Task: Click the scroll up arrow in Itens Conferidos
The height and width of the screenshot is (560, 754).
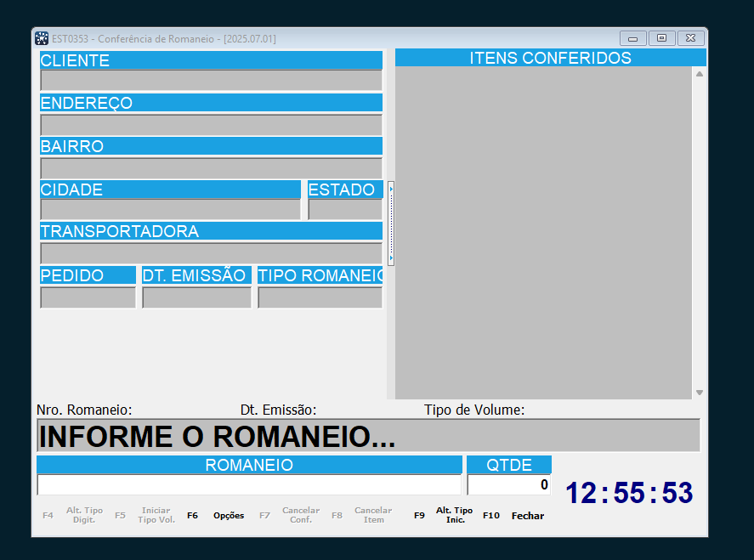Action: (700, 74)
